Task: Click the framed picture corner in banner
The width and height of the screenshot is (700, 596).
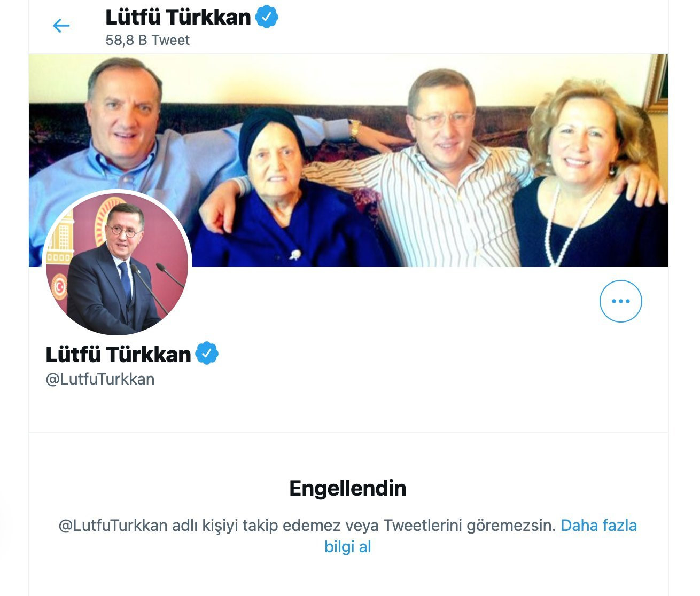Action: pyautogui.click(x=657, y=83)
